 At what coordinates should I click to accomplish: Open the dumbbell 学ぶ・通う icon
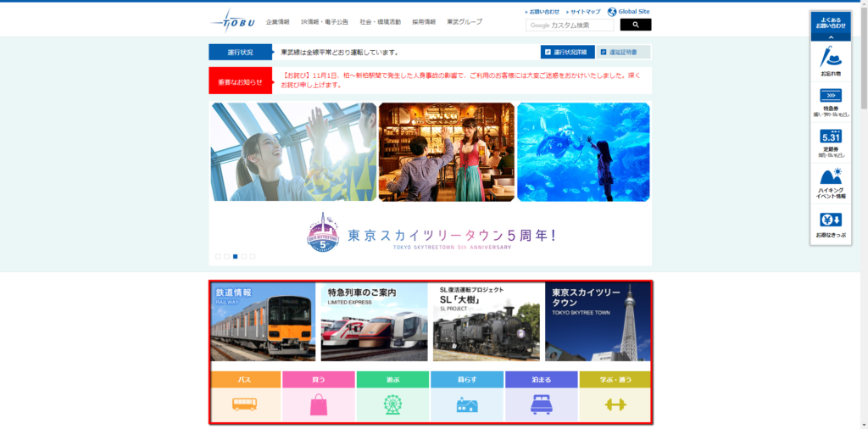tap(615, 404)
